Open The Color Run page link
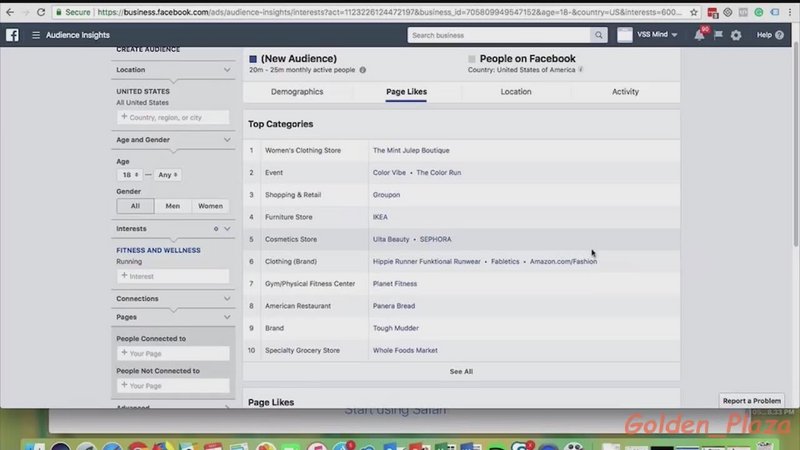Image resolution: width=800 pixels, height=450 pixels. 439,172
